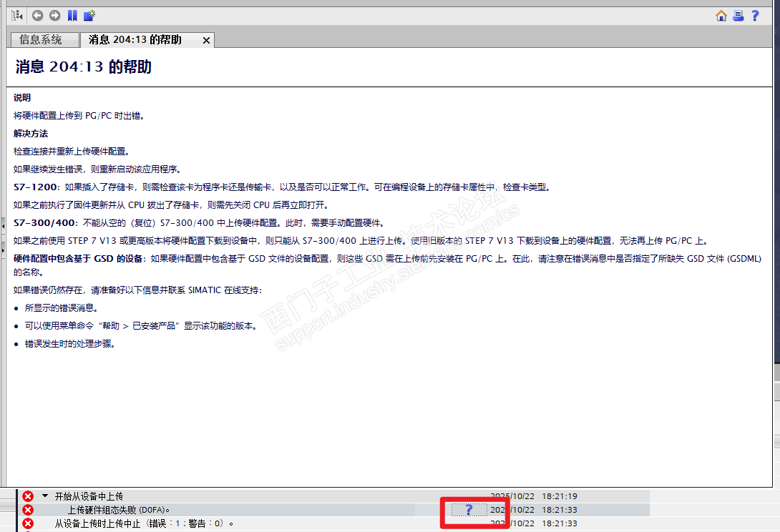Select the 上传硬件组态失败 (D0FA) message row
Viewport: 780px width, 532px height.
334,510
